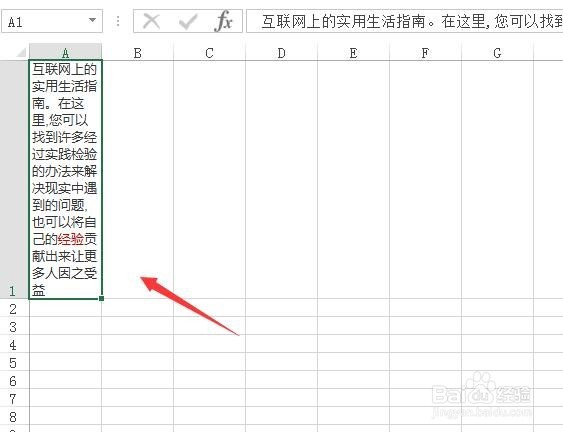Select column B header
The width and height of the screenshot is (563, 432).
[x=138, y=53]
